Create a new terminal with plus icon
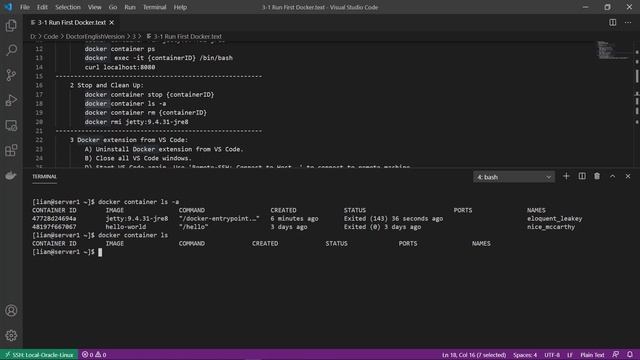The width and height of the screenshot is (640, 360). (x=566, y=176)
